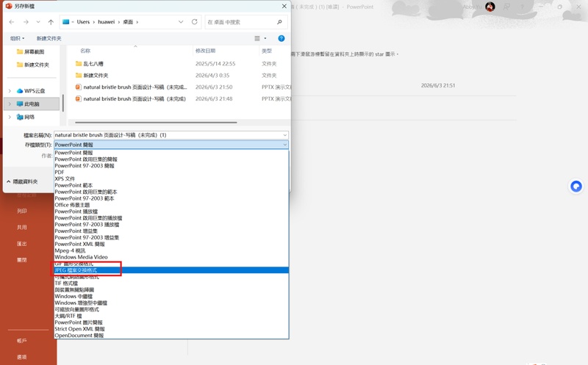Expand the address bar history dropdown

click(x=181, y=22)
